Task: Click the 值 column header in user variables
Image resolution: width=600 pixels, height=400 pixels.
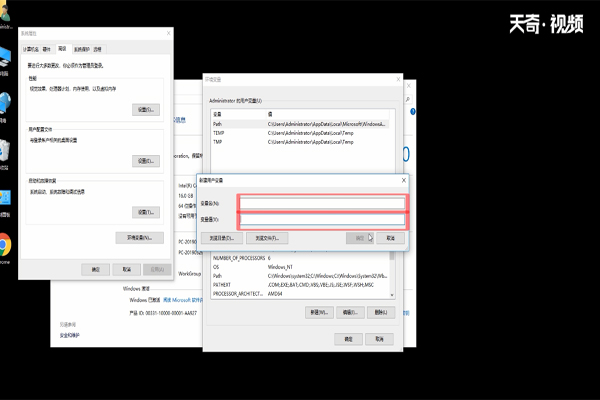Action: pyautogui.click(x=327, y=114)
